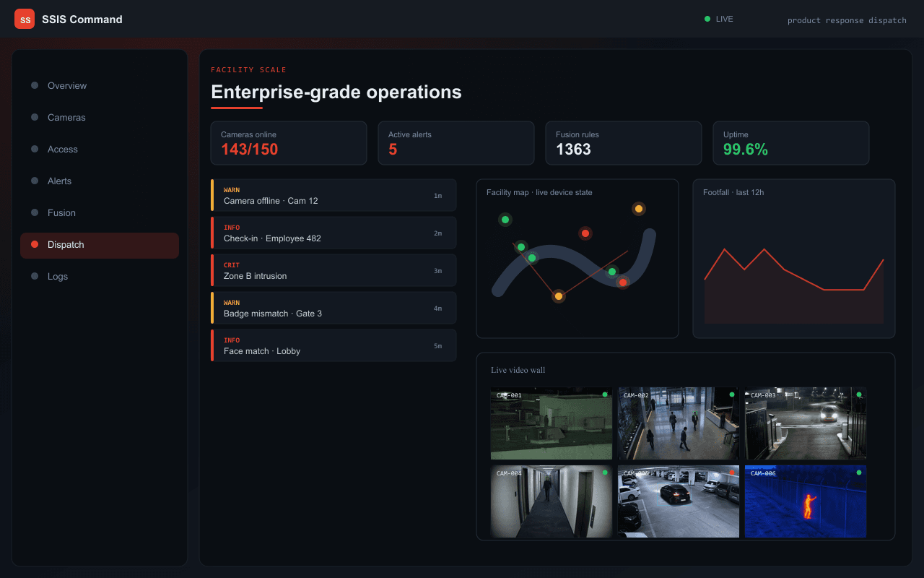This screenshot has height=578, width=924.
Task: Open the Face match Lobby alert
Action: point(334,345)
